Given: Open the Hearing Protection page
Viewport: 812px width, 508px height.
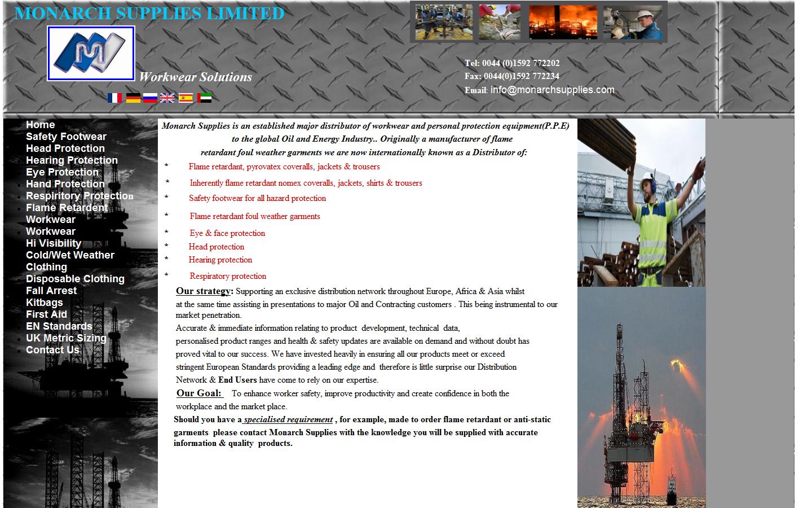Looking at the screenshot, I should 72,160.
